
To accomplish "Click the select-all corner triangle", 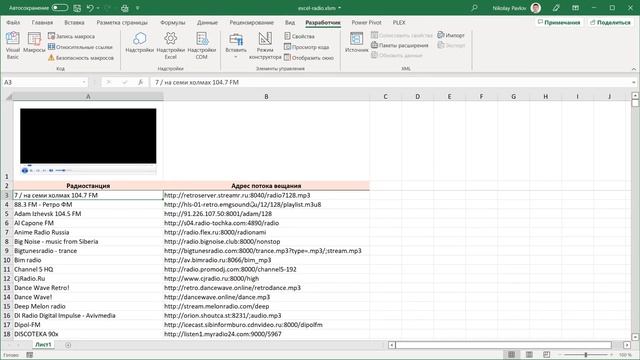I will [x=8, y=97].
